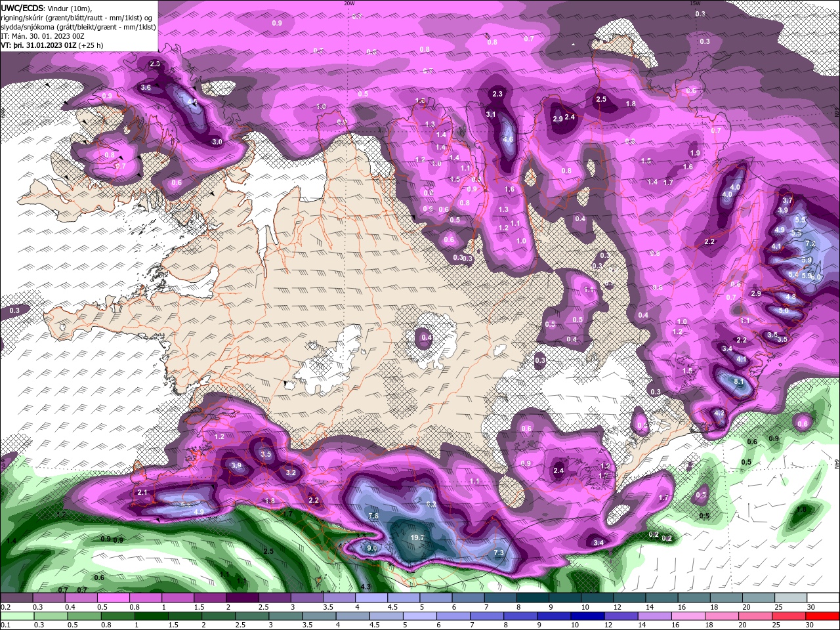Click the UWC/ECDS title text

point(22,8)
